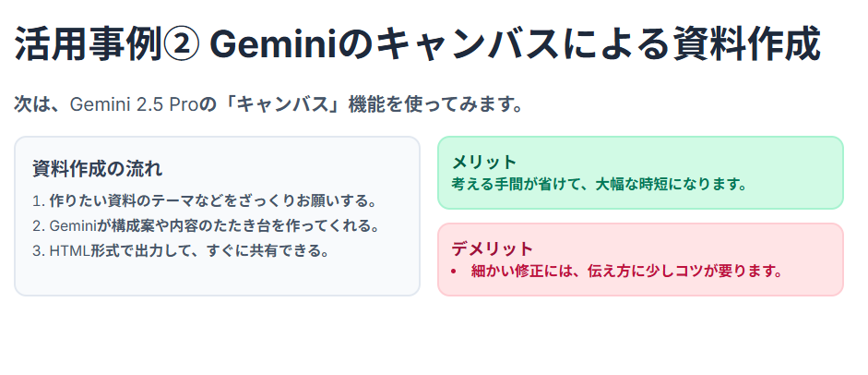Viewport: 868px width, 375px height.
Task: Click "Gemini 2.5 Pro" in the subtitle
Action: click(130, 104)
